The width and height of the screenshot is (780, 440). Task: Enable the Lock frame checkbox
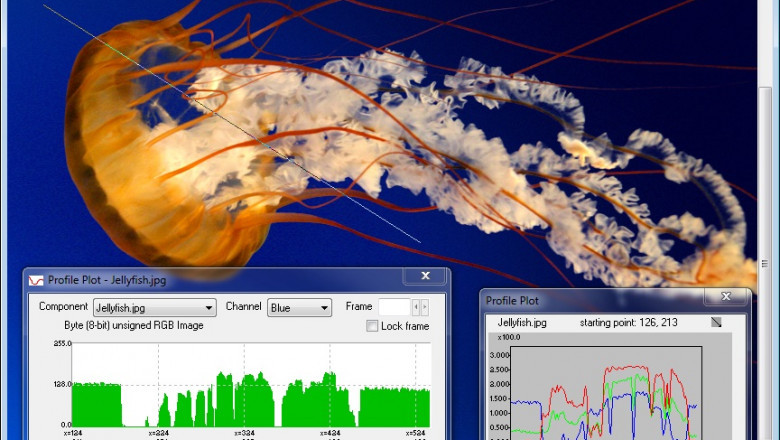pyautogui.click(x=372, y=326)
